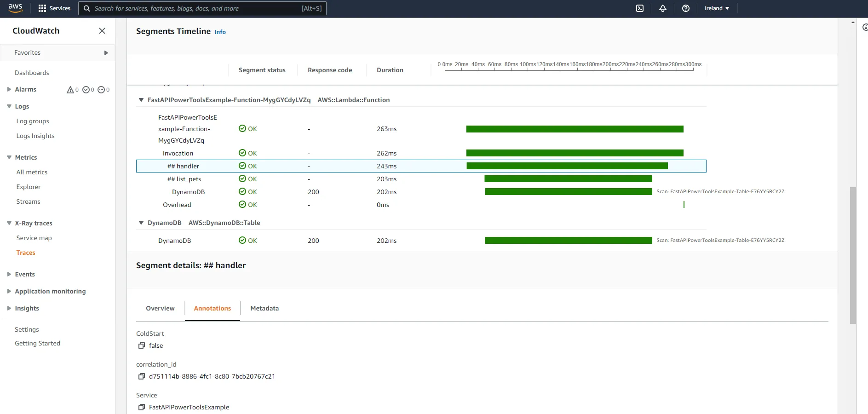
Task: Open Logs Insights from the sidebar
Action: (35, 136)
